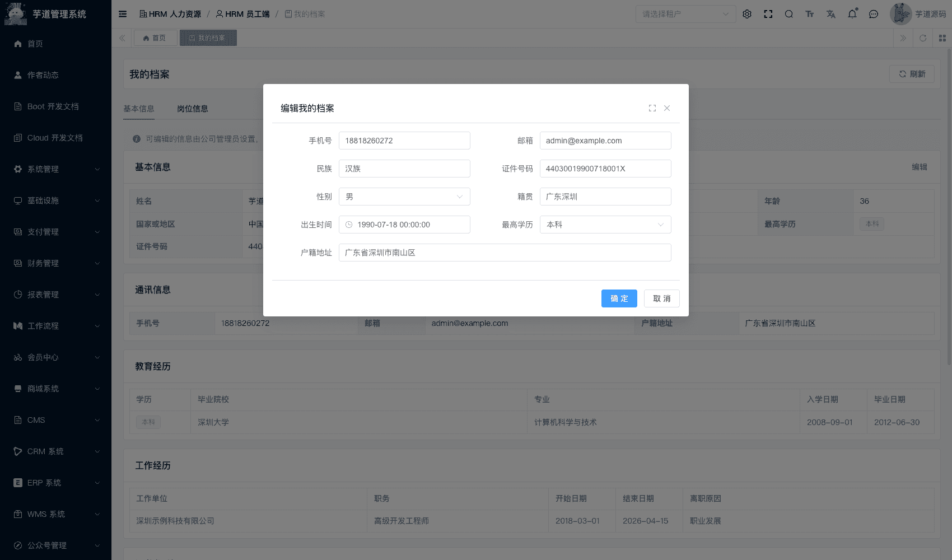Click the site logo image
952x560 pixels.
[x=15, y=14]
